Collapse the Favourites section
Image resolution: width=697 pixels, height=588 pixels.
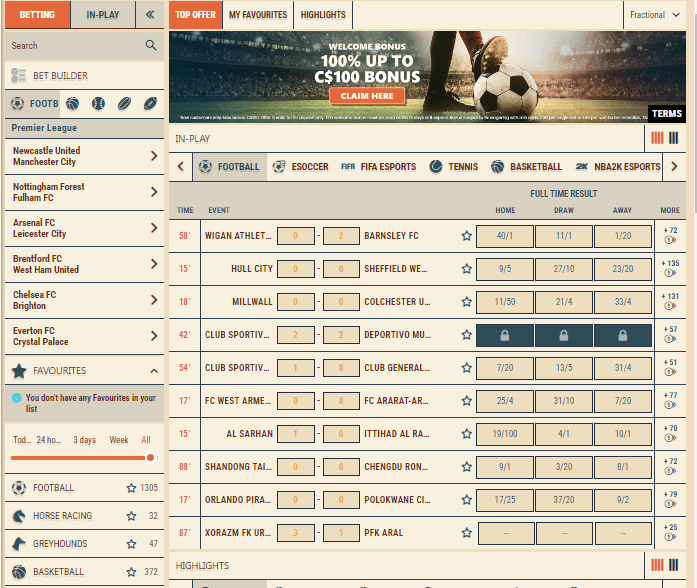(x=154, y=371)
